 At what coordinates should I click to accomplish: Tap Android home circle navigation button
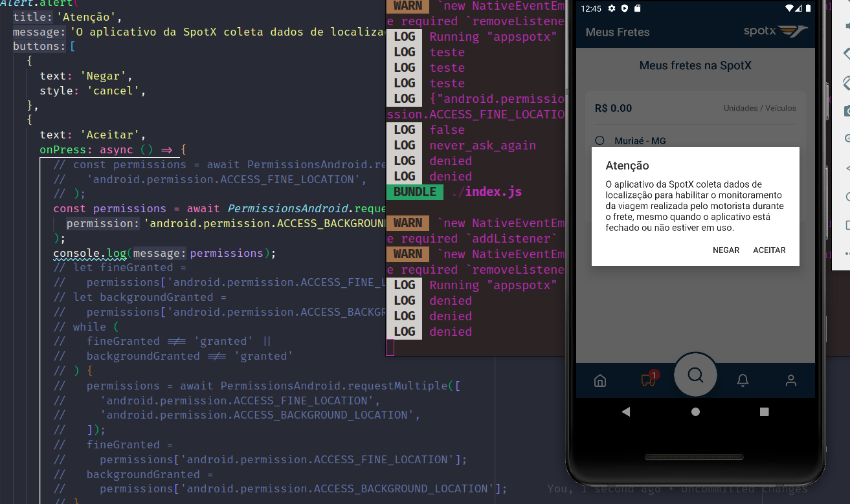pos(695,411)
